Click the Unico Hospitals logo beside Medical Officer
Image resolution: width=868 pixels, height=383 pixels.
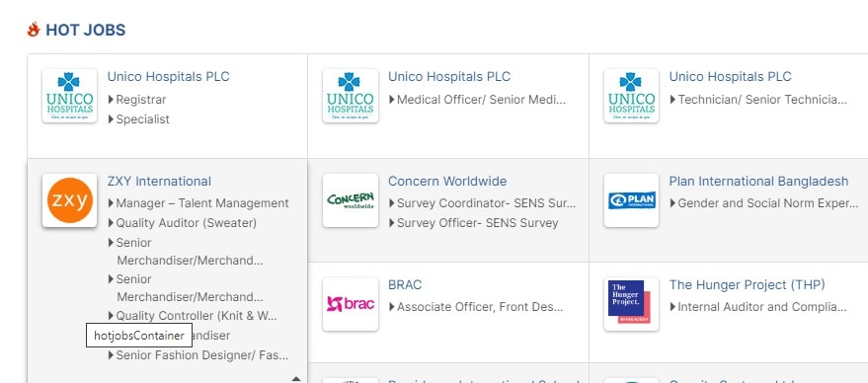coord(351,96)
